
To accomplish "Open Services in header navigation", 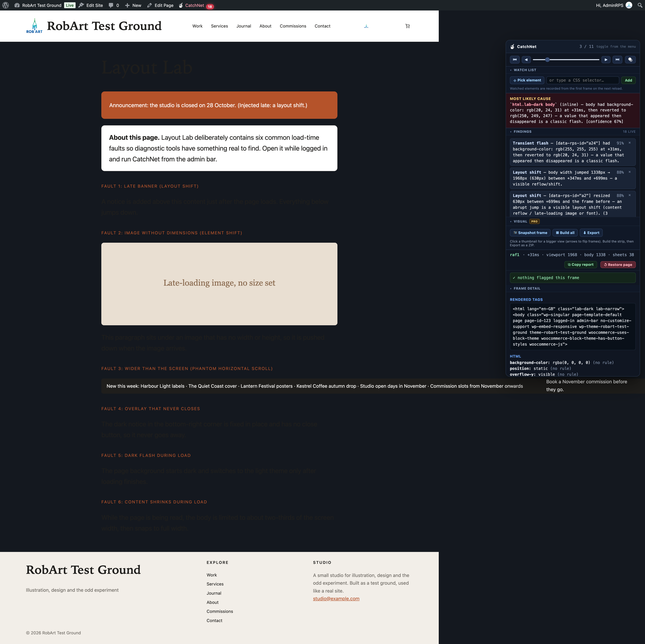I will 219,26.
